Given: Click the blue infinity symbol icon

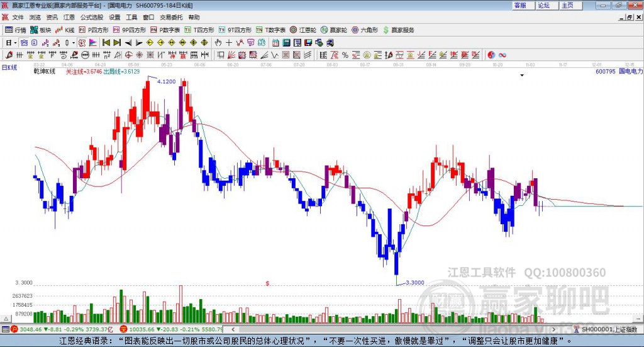Looking at the screenshot, I should (x=502, y=55).
